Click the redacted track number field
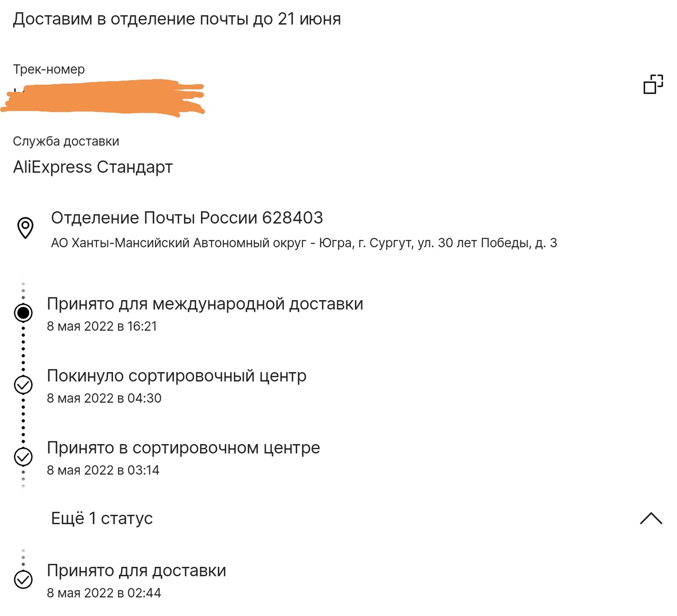Screen dimensions: 677x616 pos(104,97)
